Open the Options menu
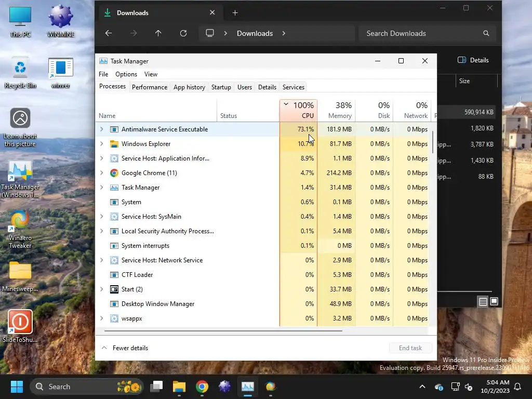This screenshot has height=399, width=532. (x=126, y=74)
